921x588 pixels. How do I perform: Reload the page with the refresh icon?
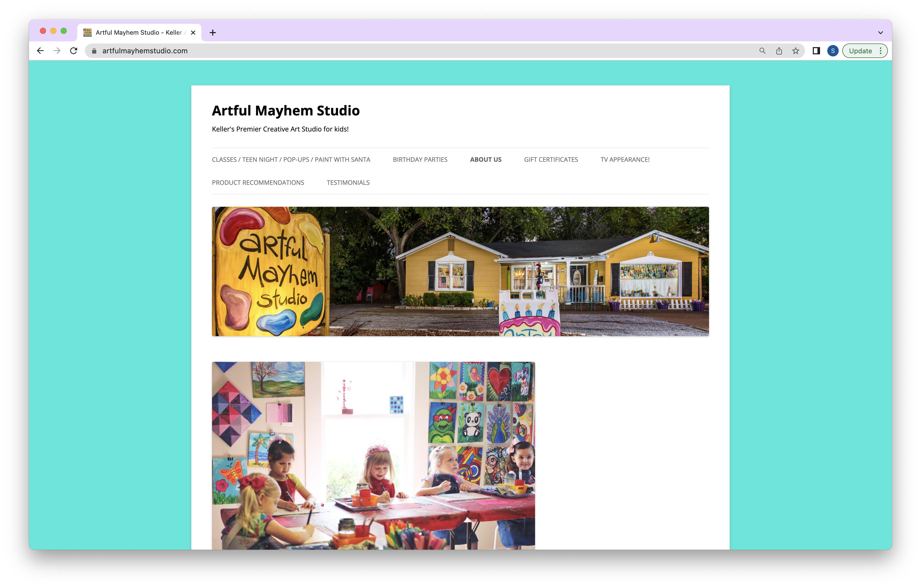pos(74,51)
